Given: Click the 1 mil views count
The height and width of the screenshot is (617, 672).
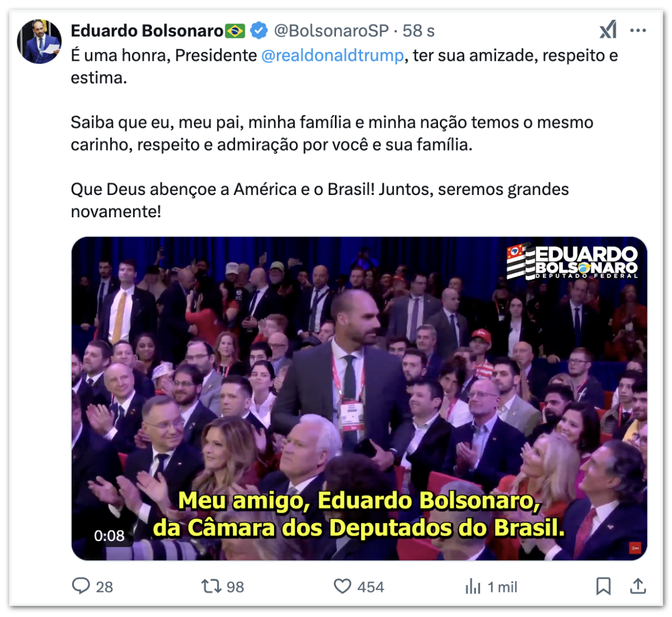Looking at the screenshot, I should click(x=502, y=587).
